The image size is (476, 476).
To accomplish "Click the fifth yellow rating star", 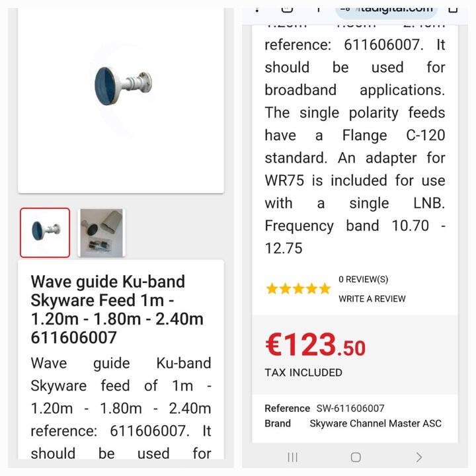I will pyautogui.click(x=325, y=289).
